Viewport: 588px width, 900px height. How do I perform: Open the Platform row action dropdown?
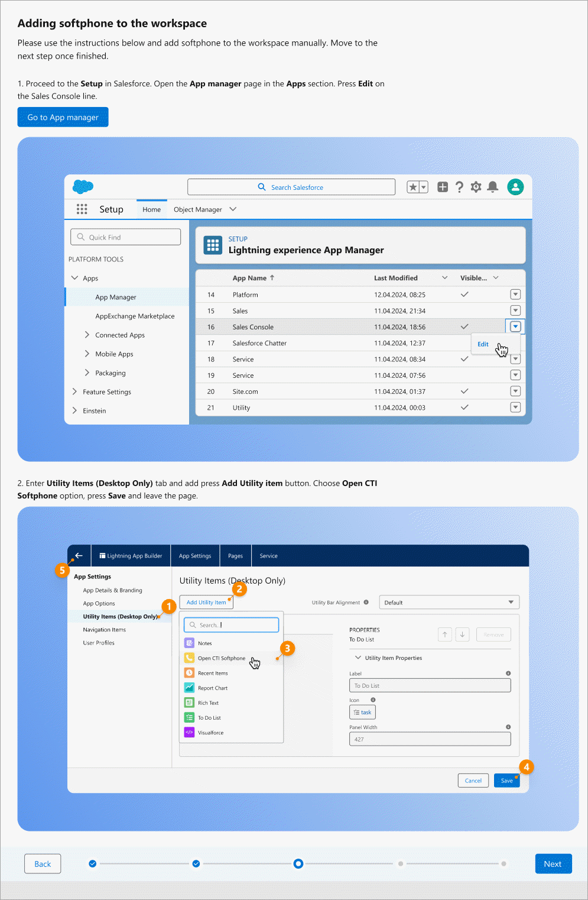(515, 294)
